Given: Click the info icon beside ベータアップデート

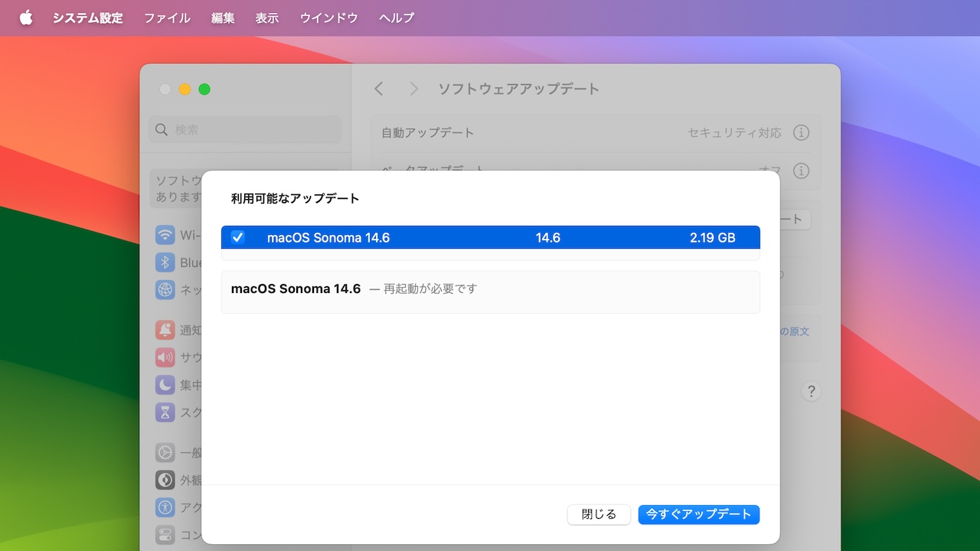Looking at the screenshot, I should click(801, 170).
